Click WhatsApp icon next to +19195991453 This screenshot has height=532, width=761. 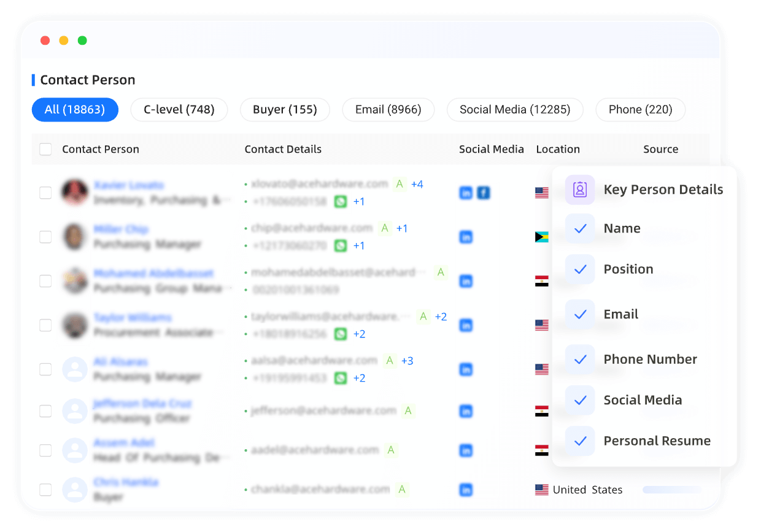click(x=341, y=378)
